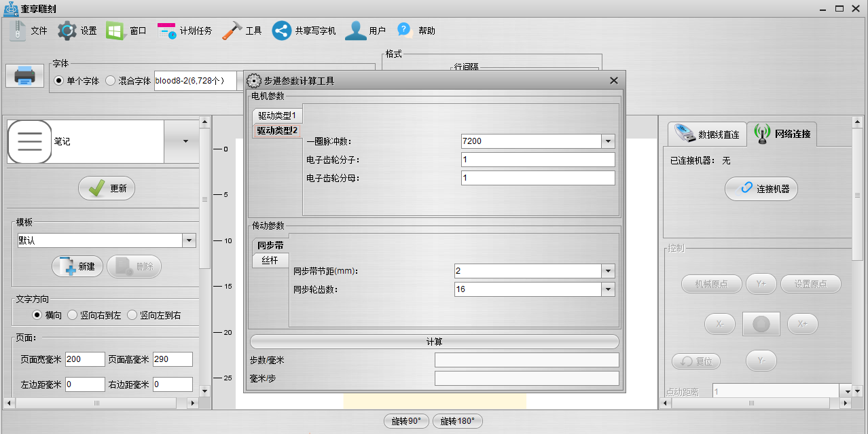Expand the 一圈脉冲数 dropdown
The width and height of the screenshot is (868, 434).
[x=608, y=141]
